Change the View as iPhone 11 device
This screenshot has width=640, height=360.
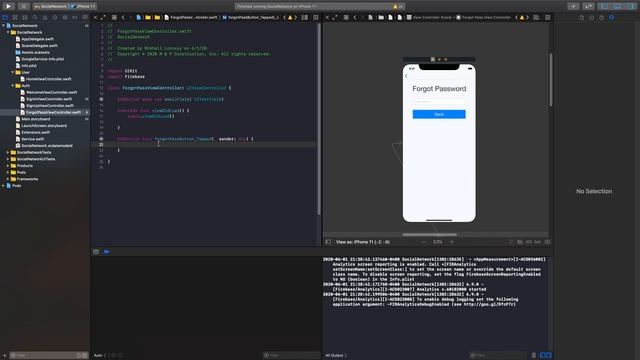tap(362, 242)
